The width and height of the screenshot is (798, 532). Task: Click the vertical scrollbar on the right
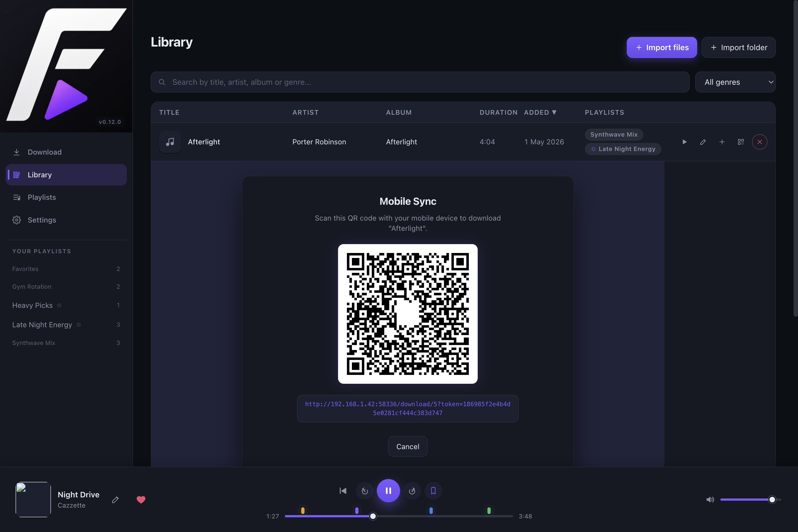(x=795, y=158)
